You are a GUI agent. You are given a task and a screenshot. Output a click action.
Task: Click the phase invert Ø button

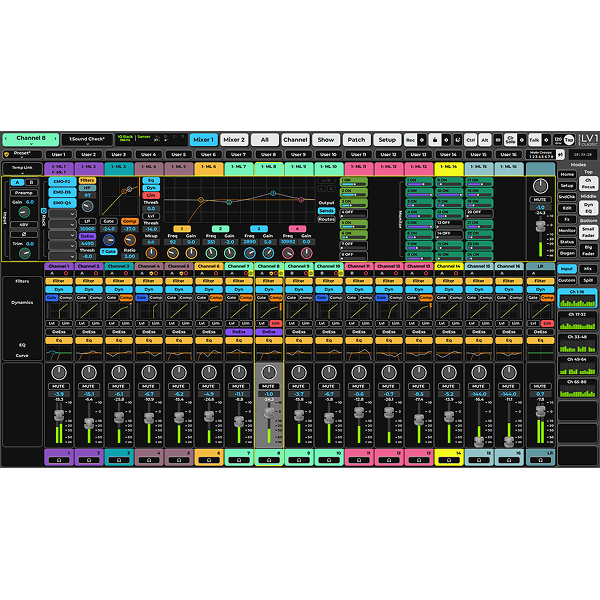coord(24,234)
